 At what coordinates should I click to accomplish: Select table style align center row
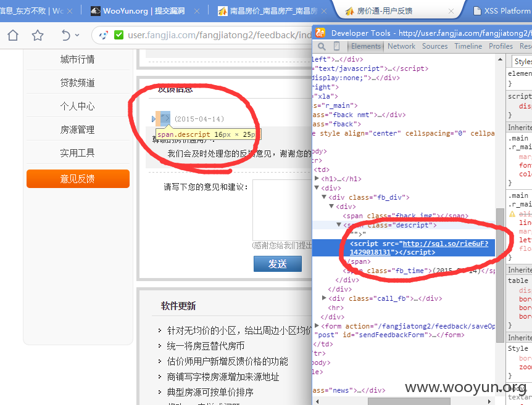pyautogui.click(x=404, y=133)
